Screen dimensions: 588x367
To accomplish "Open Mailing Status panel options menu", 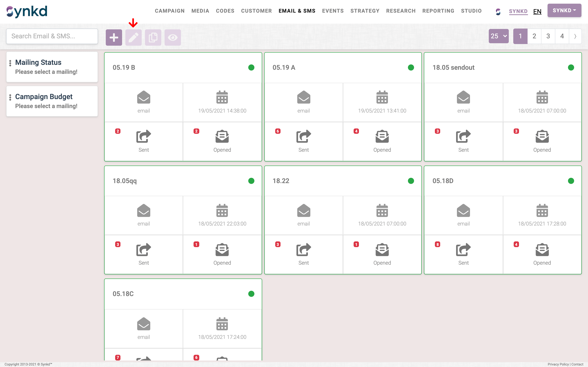I will (x=10, y=63).
